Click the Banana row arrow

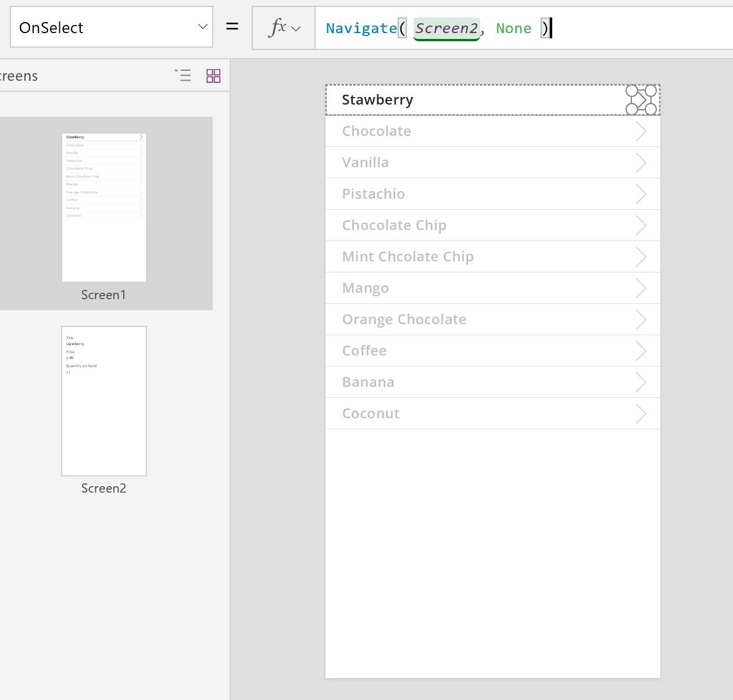click(x=641, y=382)
